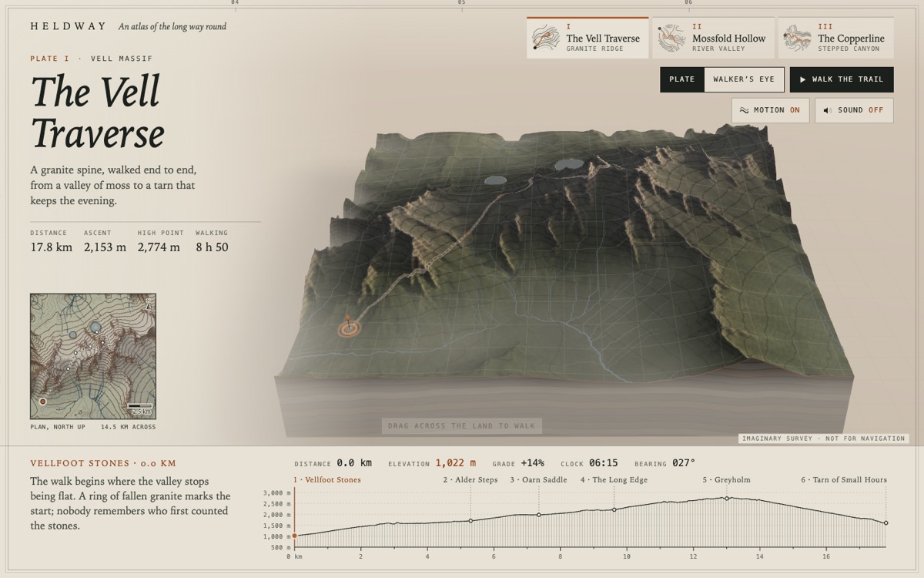Click The Vell Traverse main title

[x=97, y=112]
